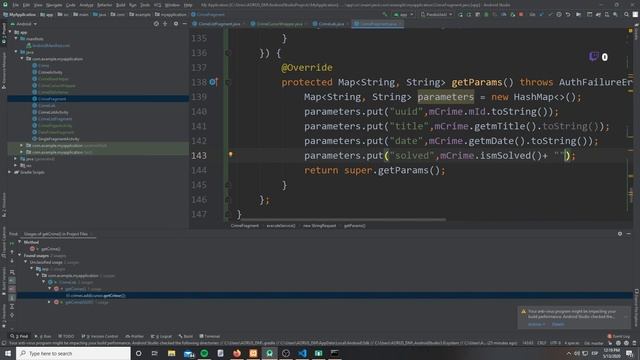640x360 pixels.
Task: Open the Run menu
Action: pos(133,5)
